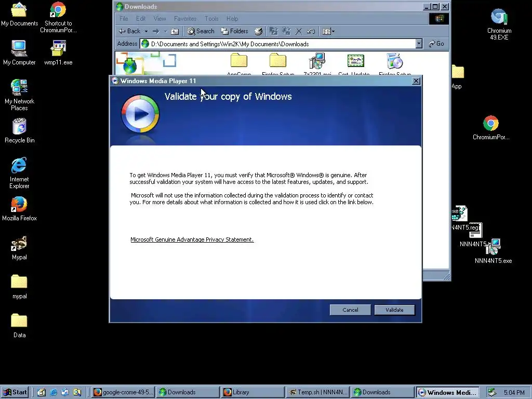
Task: Switch to the Downloads button right of Temp.sh
Action: (382, 392)
